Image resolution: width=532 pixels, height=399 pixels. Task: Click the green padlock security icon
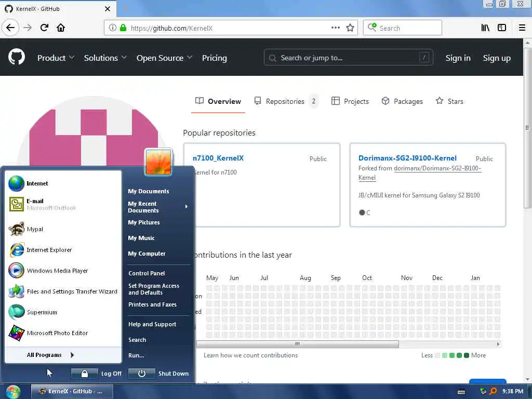[x=123, y=28]
